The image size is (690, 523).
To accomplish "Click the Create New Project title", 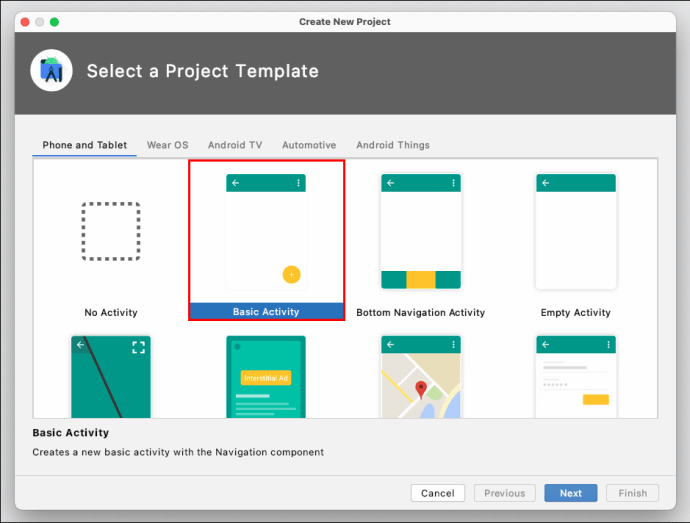I will 345,22.
